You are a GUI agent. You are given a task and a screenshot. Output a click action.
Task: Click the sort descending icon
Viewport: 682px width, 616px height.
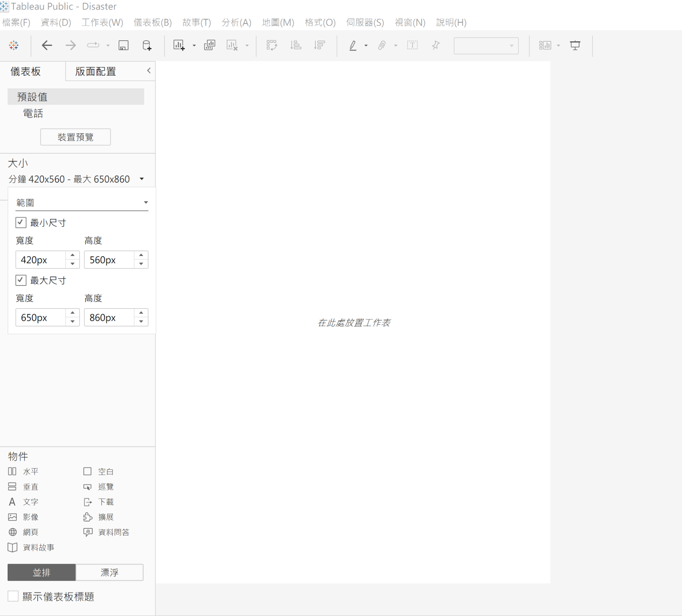pyautogui.click(x=319, y=45)
